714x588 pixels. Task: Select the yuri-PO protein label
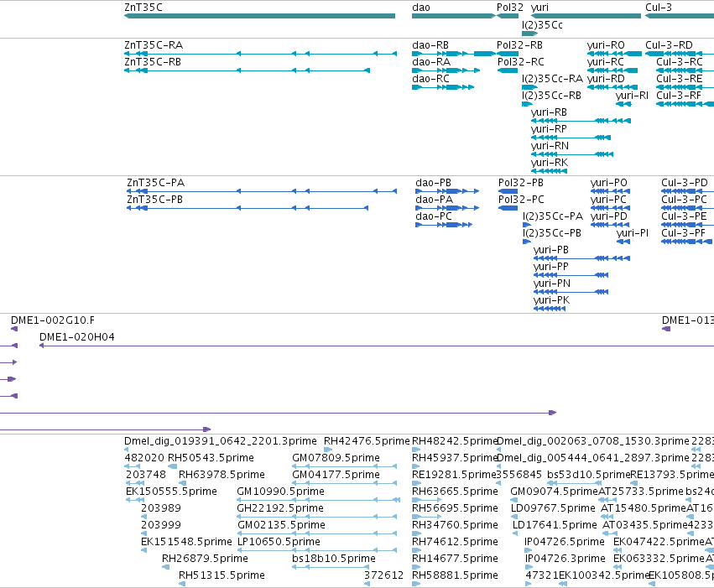pos(609,183)
